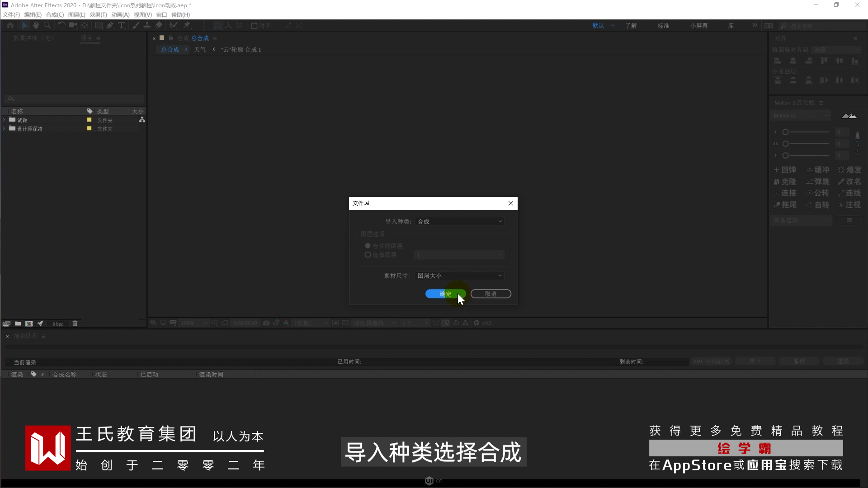Select the 选择图层 radio option
Screen dimensions: 868x488
click(x=368, y=255)
